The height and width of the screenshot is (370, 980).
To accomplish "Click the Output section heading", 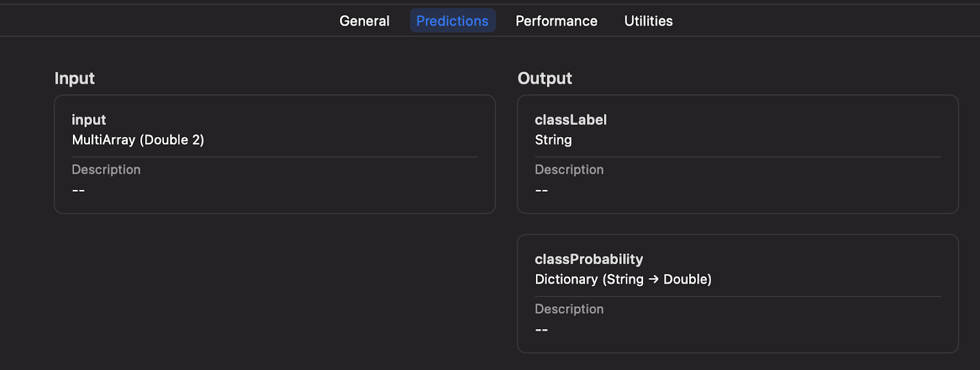I will pyautogui.click(x=545, y=78).
